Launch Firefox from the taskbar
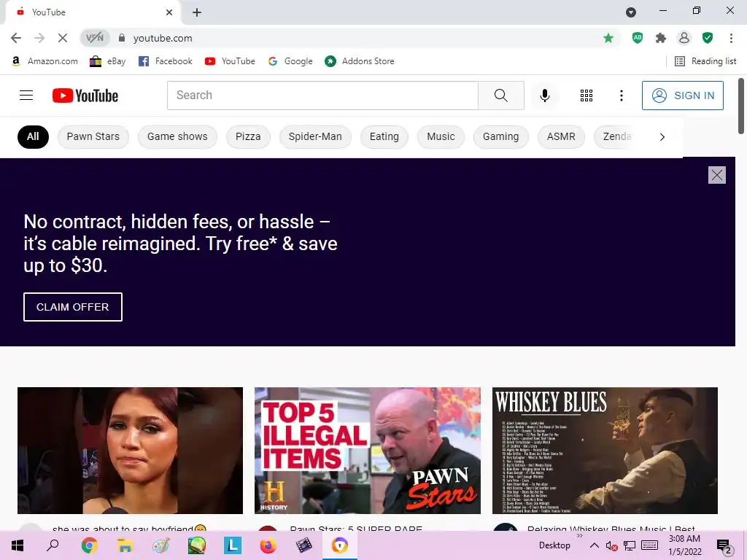747x560 pixels. click(x=268, y=545)
